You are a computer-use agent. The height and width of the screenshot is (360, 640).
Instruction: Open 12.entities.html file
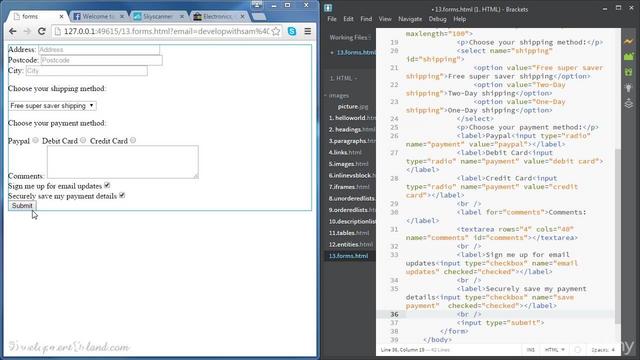click(x=351, y=244)
